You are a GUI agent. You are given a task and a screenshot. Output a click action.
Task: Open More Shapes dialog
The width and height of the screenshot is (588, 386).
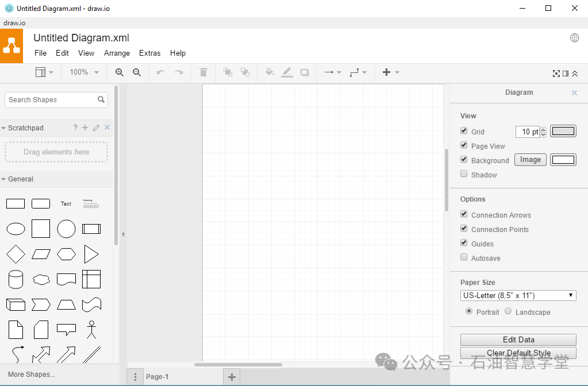(32, 375)
